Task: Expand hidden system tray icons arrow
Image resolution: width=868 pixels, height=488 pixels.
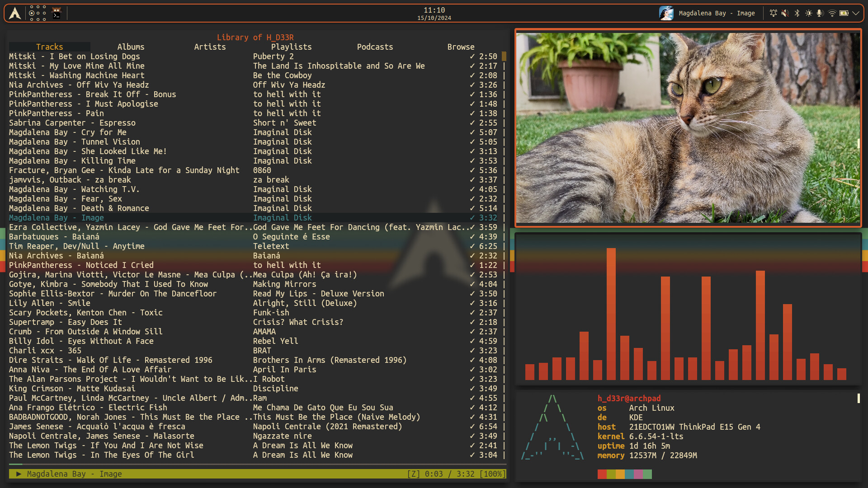Action: coord(856,13)
